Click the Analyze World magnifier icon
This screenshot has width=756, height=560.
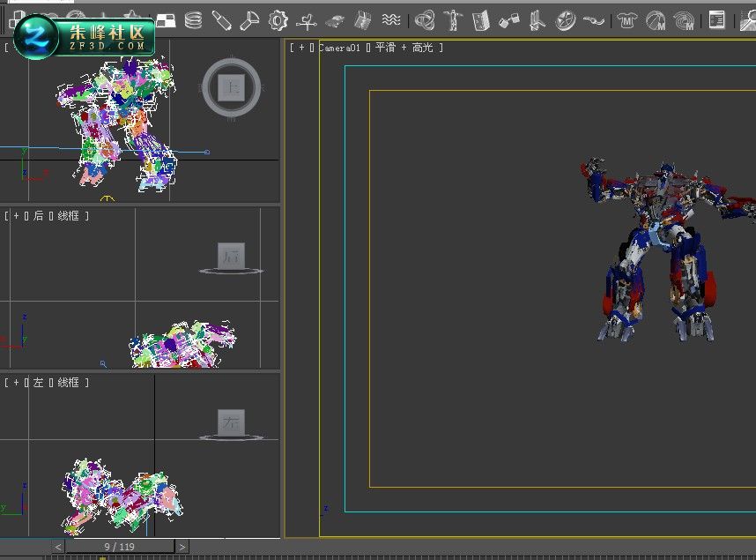748,21
